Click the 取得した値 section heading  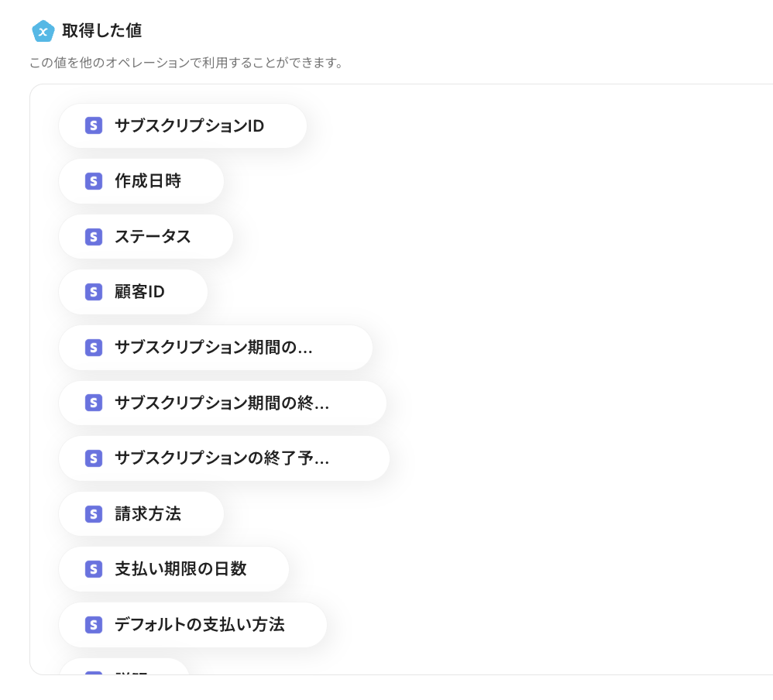point(101,31)
